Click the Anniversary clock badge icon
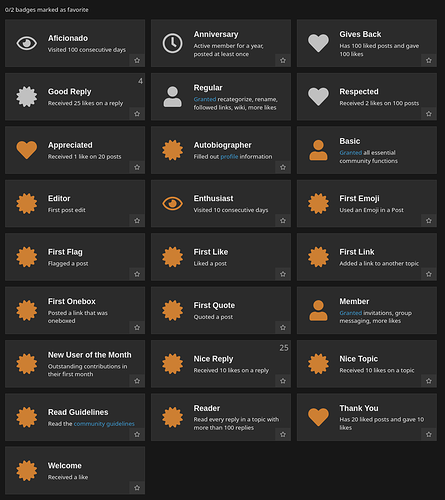Image resolution: width=445 pixels, height=500 pixels. coord(172,43)
